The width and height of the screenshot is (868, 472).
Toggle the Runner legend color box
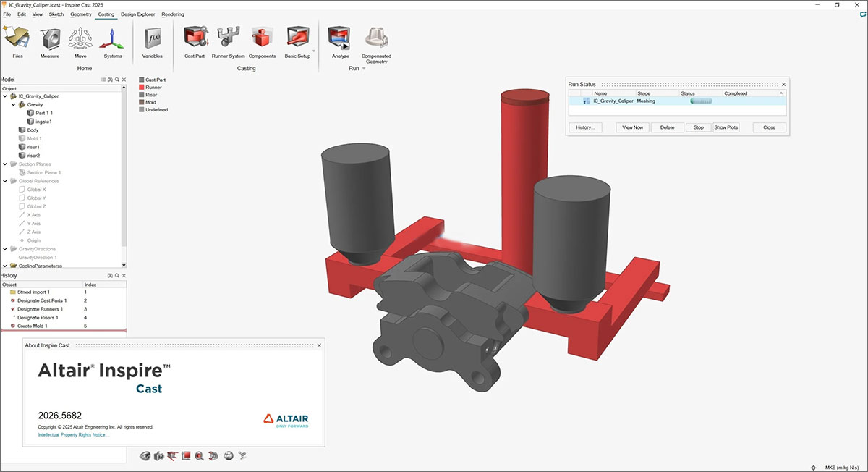[x=142, y=88]
